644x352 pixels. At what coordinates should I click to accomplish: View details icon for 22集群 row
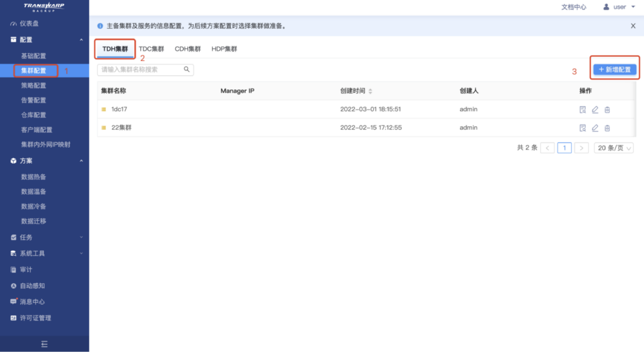coord(582,128)
